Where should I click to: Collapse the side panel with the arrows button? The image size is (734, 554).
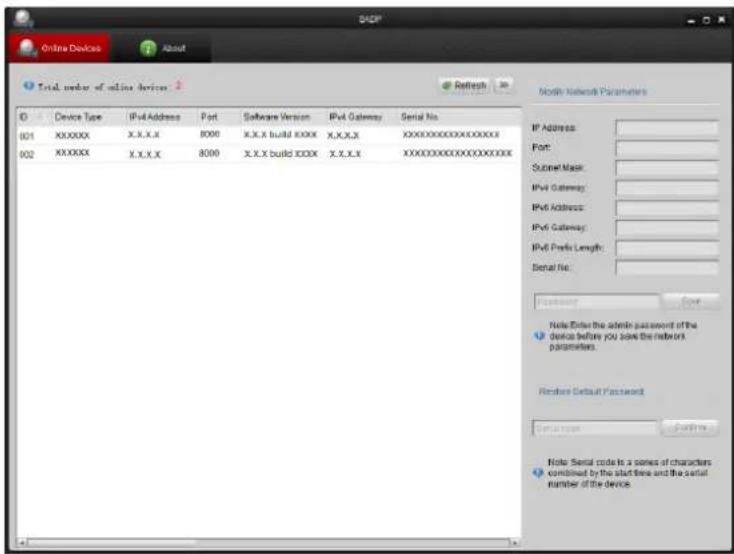[x=504, y=85]
